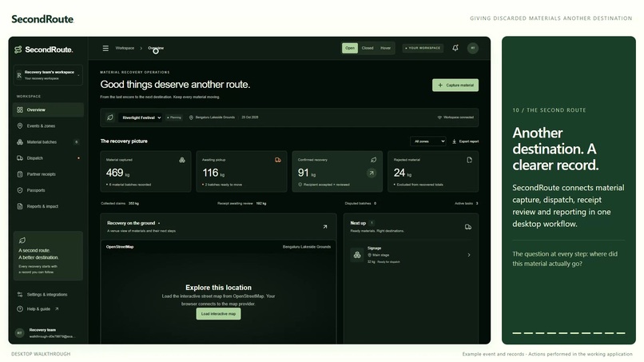Click the OpenStreetMap label

pos(120,247)
